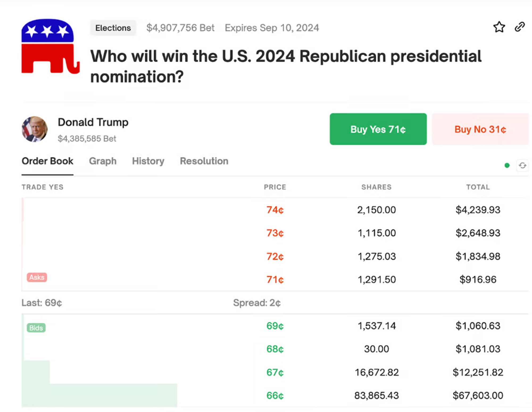
Task: Select the 71¢ ask price row
Action: coord(275,280)
